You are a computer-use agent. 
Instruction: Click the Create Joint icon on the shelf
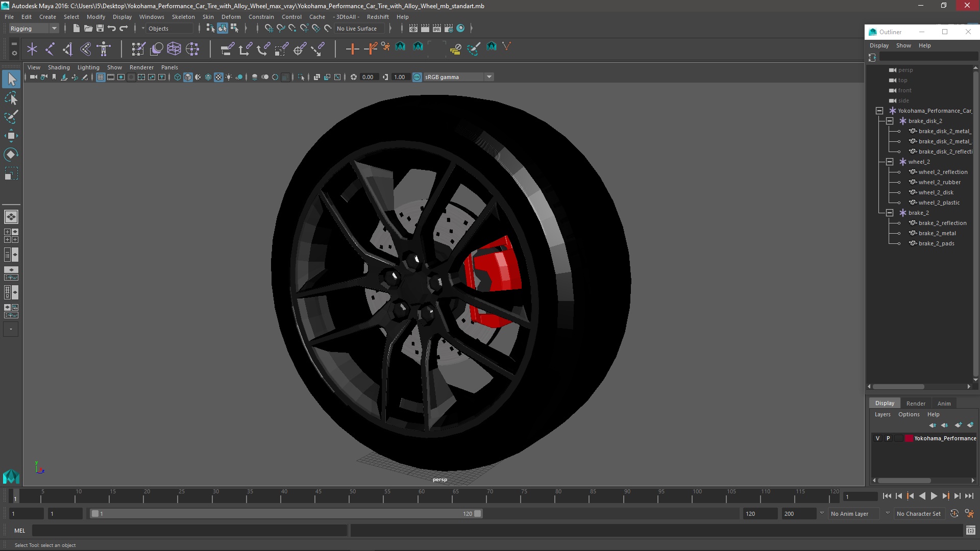click(x=50, y=49)
